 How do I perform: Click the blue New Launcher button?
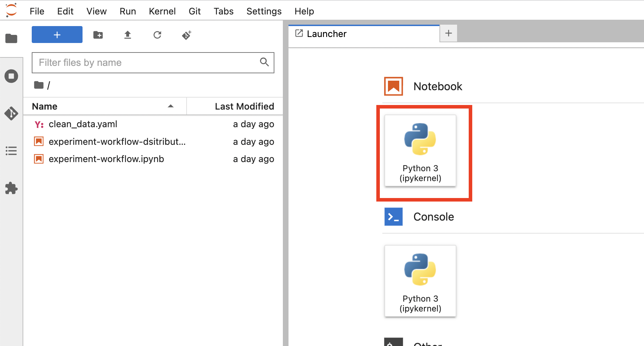click(x=57, y=35)
